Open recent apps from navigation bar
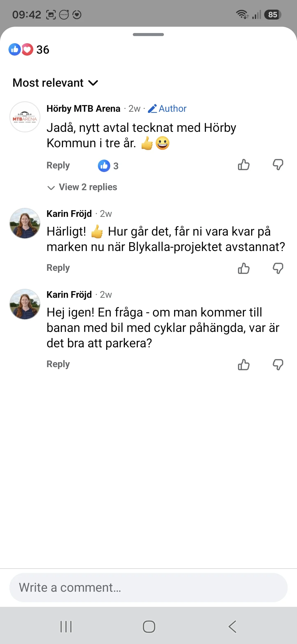This screenshot has width=297, height=644. [66, 627]
